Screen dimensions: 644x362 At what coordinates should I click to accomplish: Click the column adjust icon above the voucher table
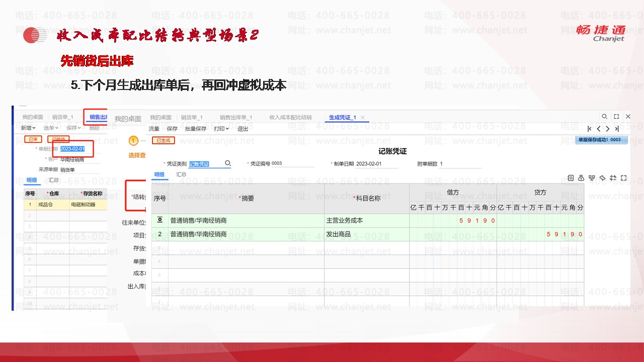(613, 177)
